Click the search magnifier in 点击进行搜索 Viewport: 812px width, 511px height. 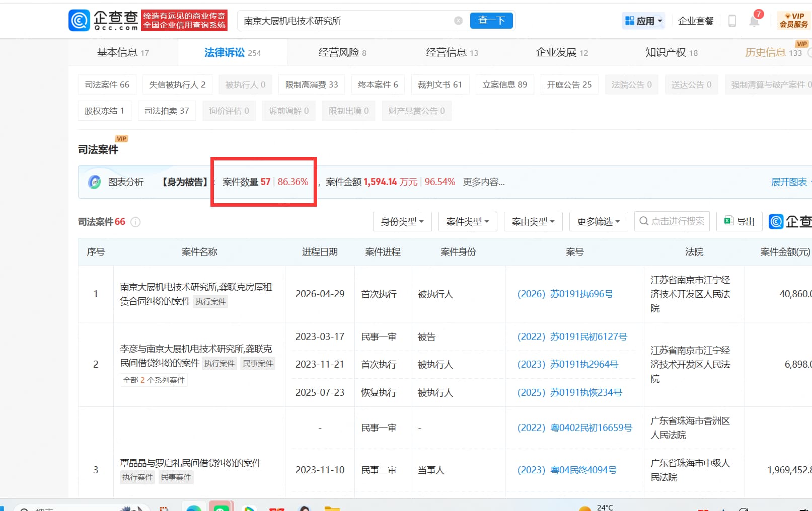(644, 221)
